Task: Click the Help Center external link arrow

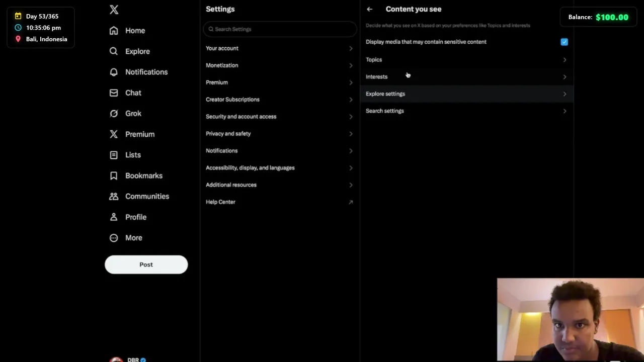Action: point(351,202)
